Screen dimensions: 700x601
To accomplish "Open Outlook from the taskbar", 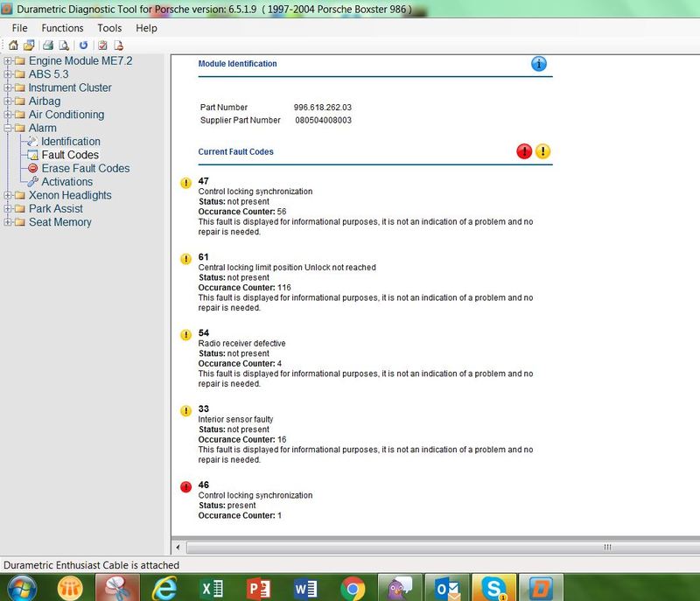I will [x=447, y=588].
